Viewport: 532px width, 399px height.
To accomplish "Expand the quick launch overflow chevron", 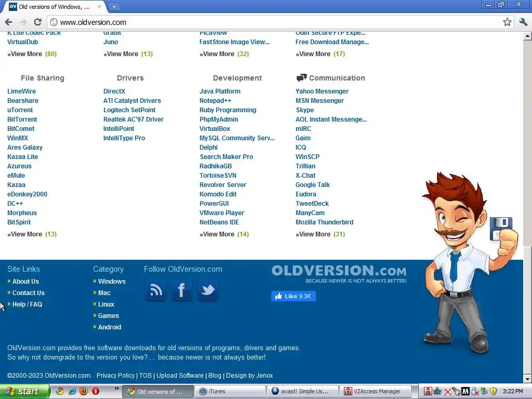I will [116, 388].
